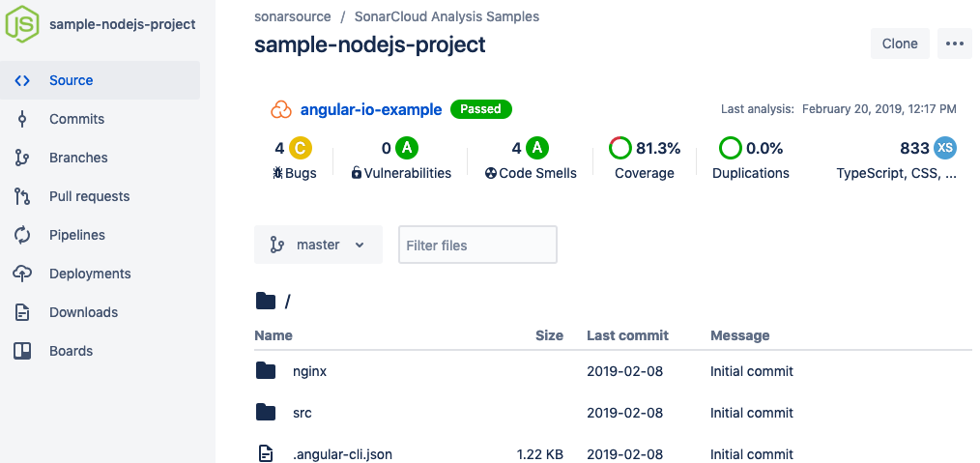Open the angular-io-example SonarCloud link
980x463 pixels.
(x=371, y=109)
